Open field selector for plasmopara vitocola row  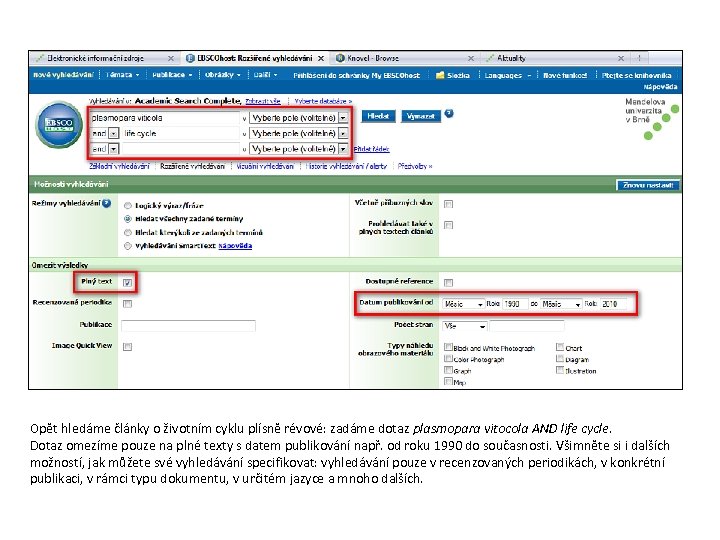click(x=298, y=118)
